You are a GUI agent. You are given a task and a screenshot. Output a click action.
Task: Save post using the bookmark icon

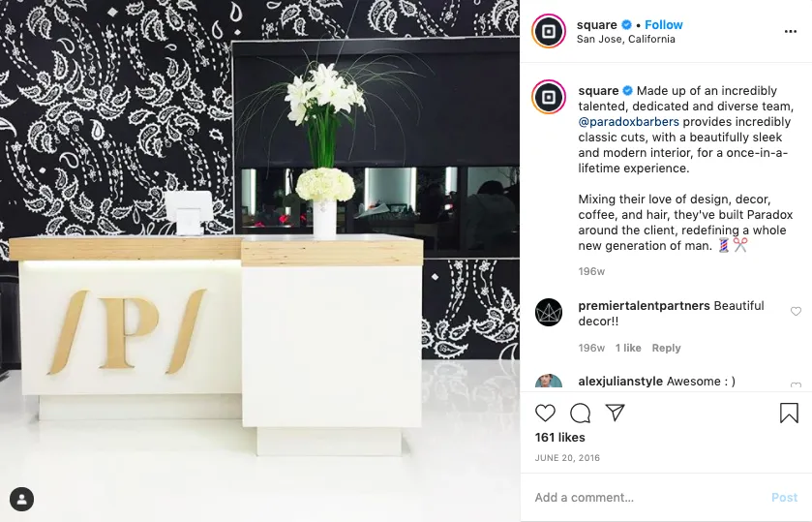(x=789, y=414)
